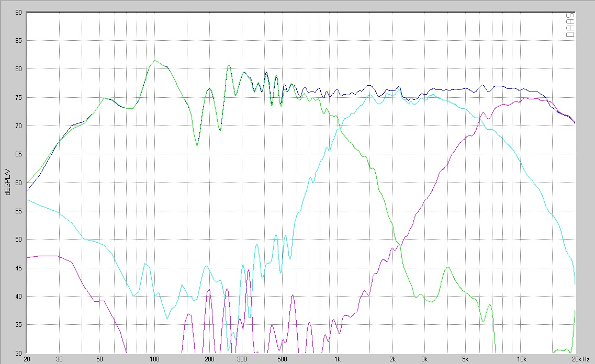595x364 pixels.
Task: Click the green curve bump near 4 kHz
Action: [x=448, y=267]
